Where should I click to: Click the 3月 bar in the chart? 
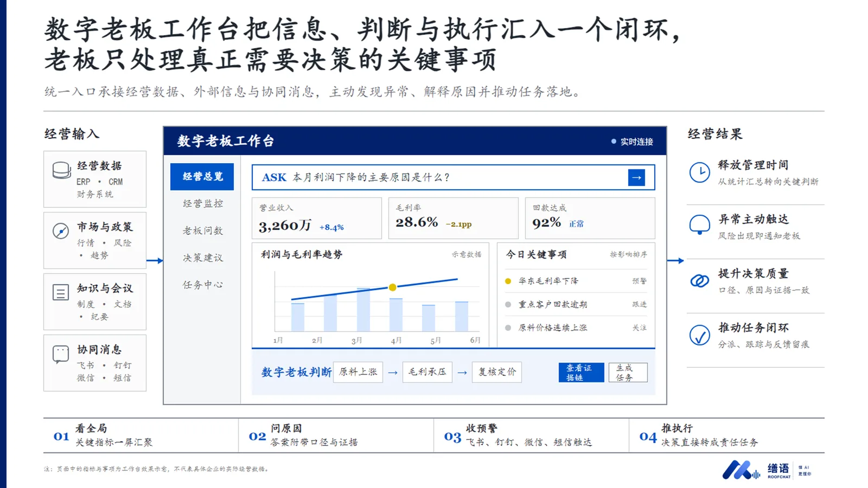pyautogui.click(x=363, y=310)
